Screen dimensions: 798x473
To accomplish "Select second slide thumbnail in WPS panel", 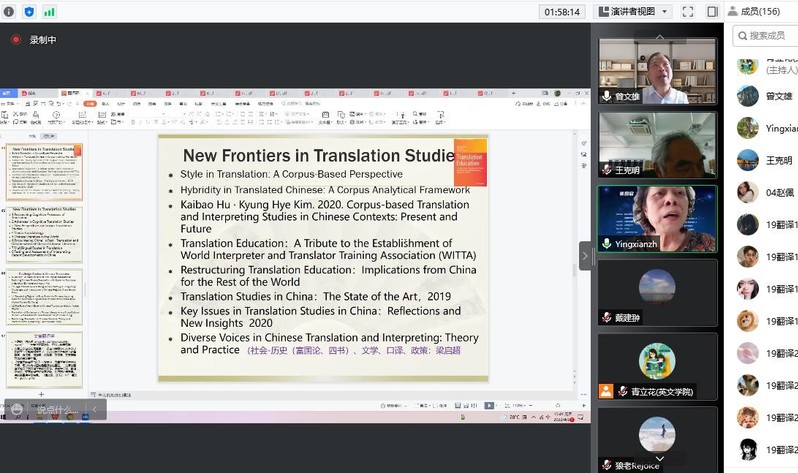I will pos(44,234).
